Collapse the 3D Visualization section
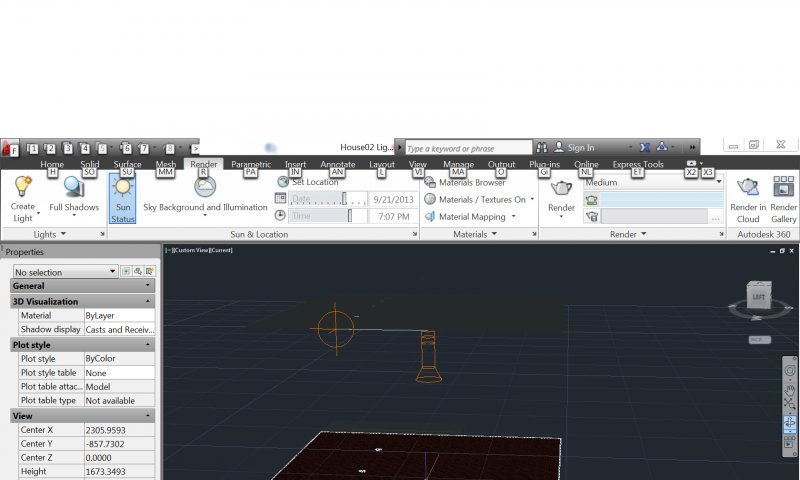Image resolution: width=800 pixels, height=480 pixels. point(147,301)
